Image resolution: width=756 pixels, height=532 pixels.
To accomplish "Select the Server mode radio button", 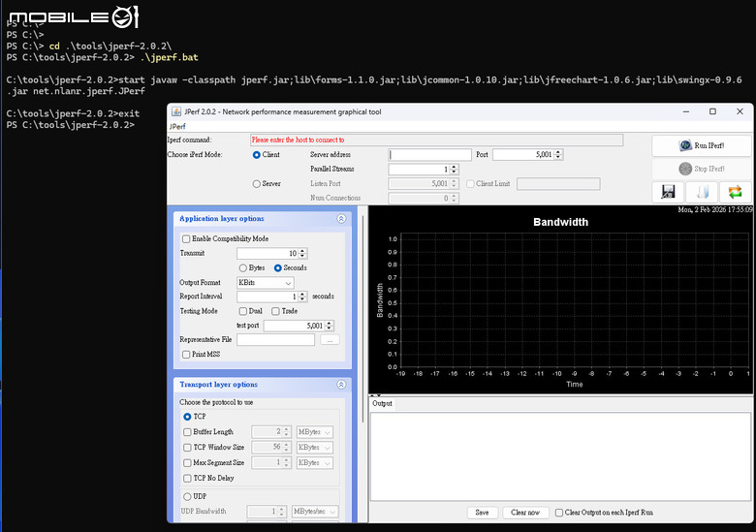I will click(x=257, y=183).
